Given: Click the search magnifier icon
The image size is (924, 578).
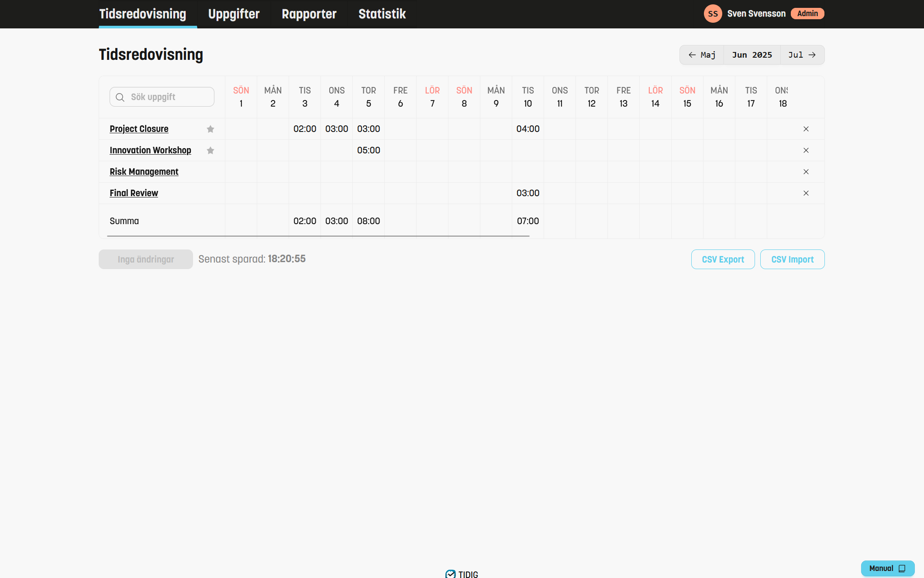Looking at the screenshot, I should click(120, 97).
